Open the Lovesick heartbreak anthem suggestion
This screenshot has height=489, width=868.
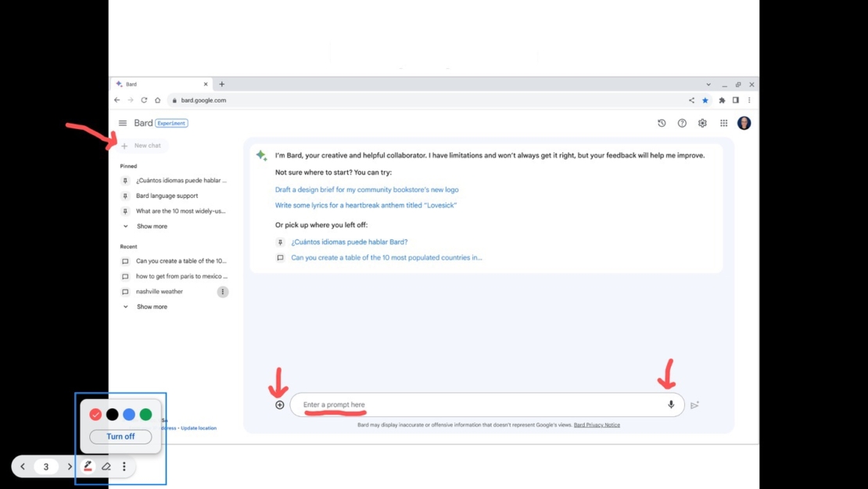[366, 205]
